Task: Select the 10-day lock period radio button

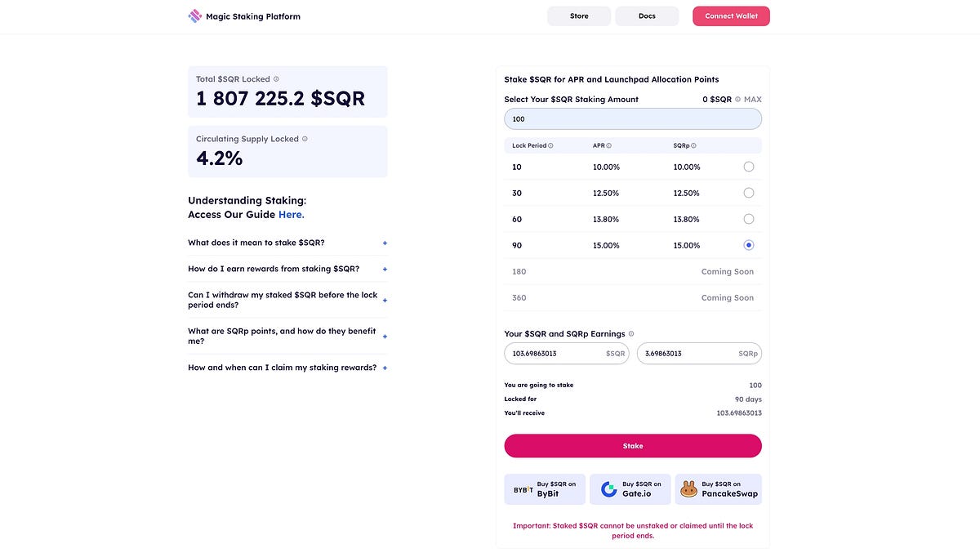Action: tap(749, 167)
